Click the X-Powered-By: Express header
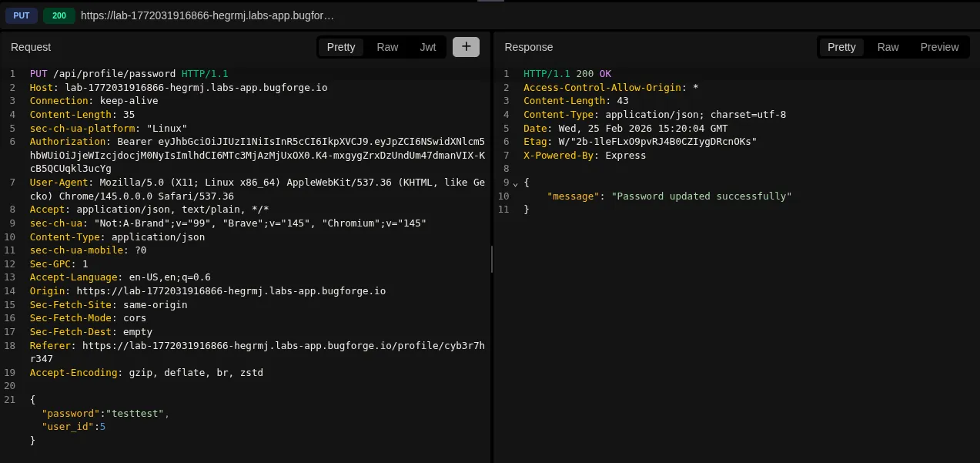This screenshot has height=463, width=980. (585, 156)
